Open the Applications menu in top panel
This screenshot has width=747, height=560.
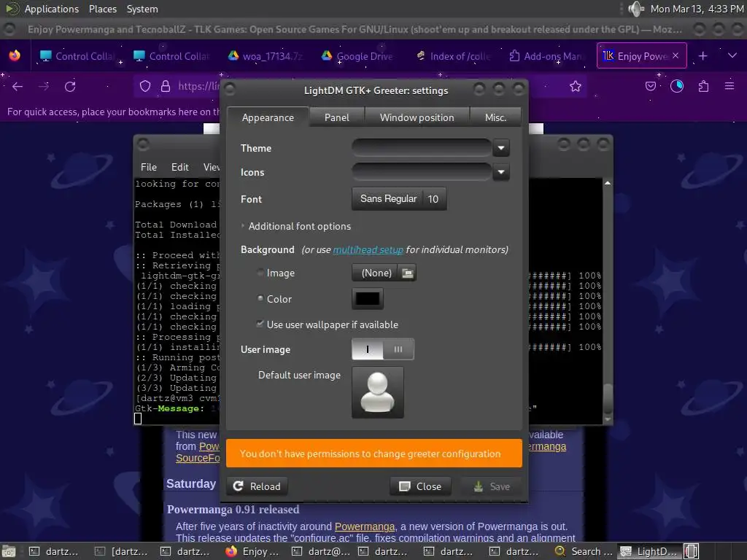coord(52,9)
